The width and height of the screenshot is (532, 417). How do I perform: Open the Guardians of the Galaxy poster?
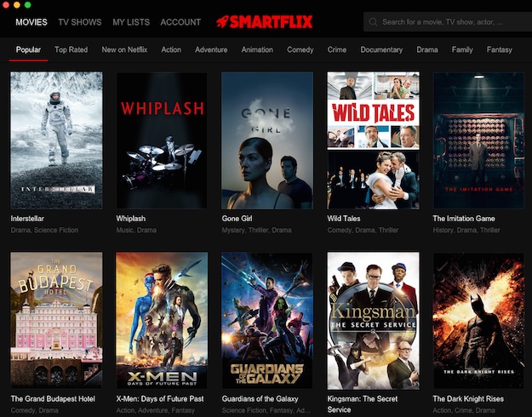267,320
